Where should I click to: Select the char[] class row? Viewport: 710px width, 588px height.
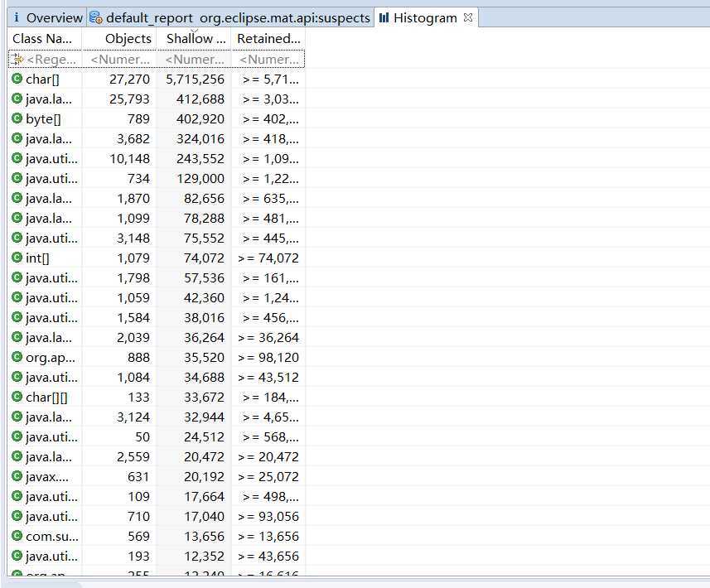157,80
